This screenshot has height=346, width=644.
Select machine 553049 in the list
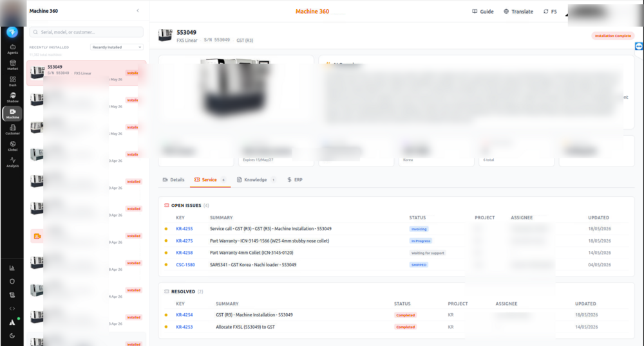click(x=86, y=73)
